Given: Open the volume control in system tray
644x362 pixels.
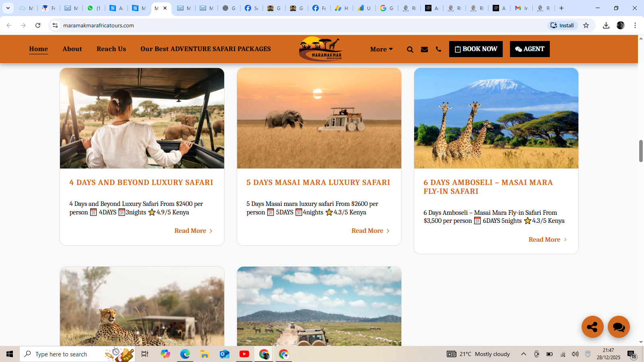Looking at the screenshot, I should click(575, 354).
